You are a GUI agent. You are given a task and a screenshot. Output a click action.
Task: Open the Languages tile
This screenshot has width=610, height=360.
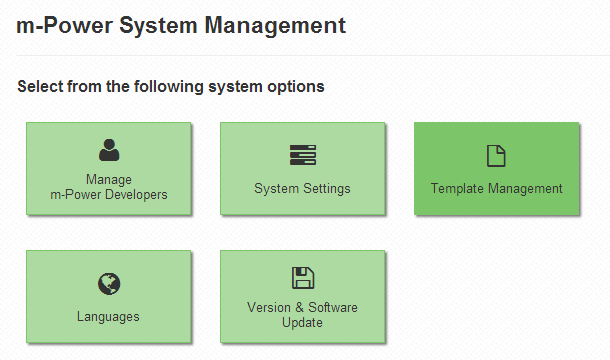109,297
